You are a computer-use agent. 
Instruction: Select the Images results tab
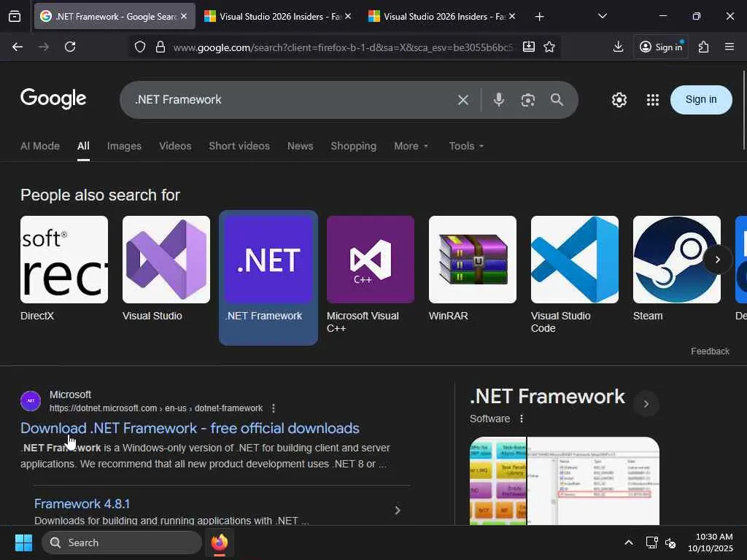[x=124, y=146]
